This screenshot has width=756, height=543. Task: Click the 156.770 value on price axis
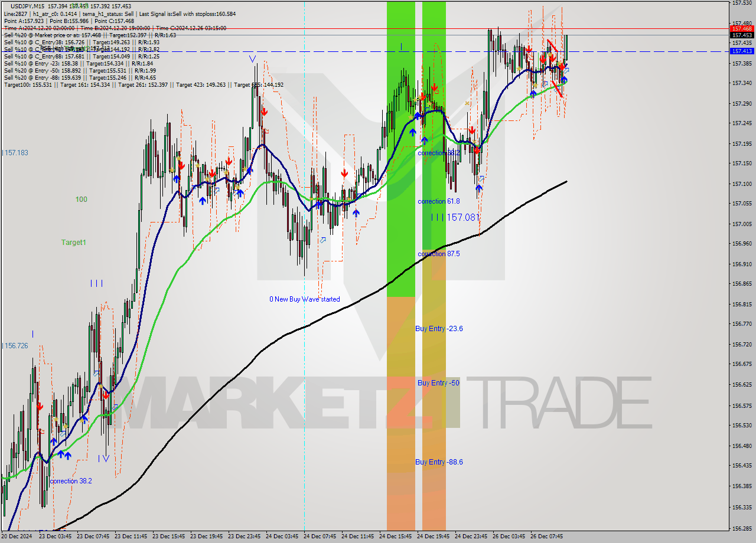pyautogui.click(x=741, y=324)
